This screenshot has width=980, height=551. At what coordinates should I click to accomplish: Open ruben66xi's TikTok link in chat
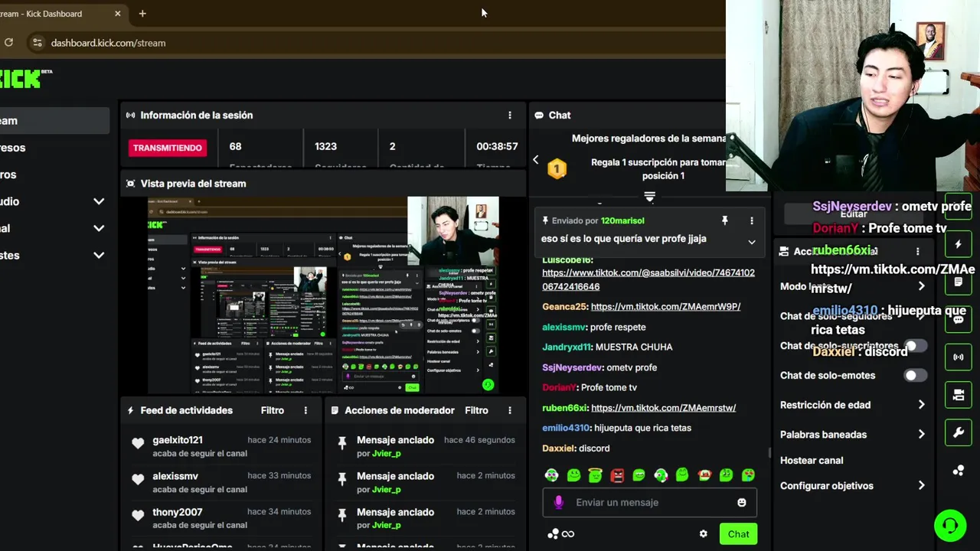(x=663, y=408)
